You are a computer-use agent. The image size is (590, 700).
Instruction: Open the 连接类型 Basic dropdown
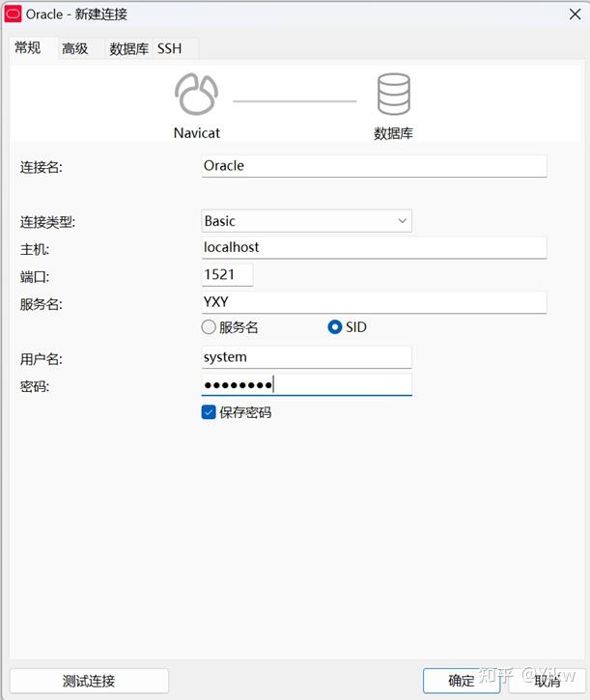[306, 221]
